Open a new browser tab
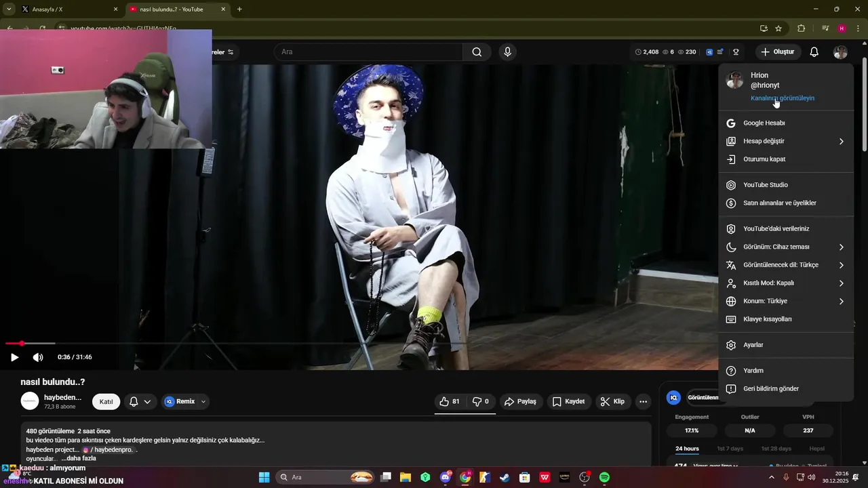The width and height of the screenshot is (868, 488). (239, 9)
